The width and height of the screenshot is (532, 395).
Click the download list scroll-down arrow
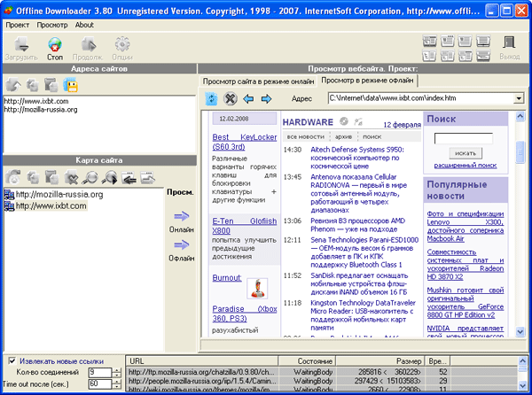click(523, 385)
